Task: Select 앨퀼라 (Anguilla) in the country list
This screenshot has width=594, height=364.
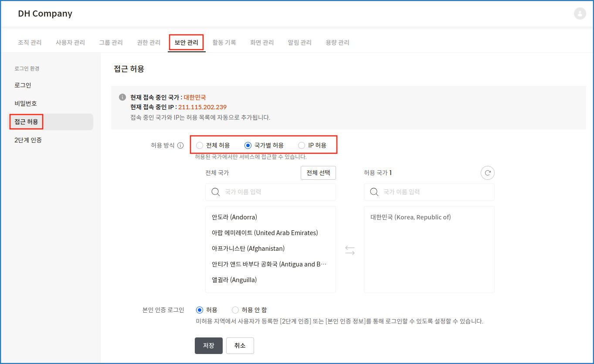Action: point(234,280)
